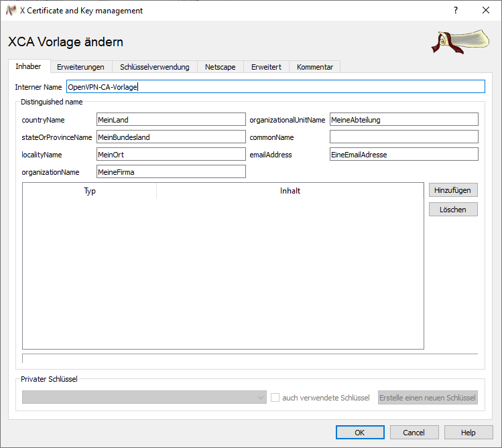Click the XCA app icon in title bar
Viewport: 502px width, 448px height.
11,11
